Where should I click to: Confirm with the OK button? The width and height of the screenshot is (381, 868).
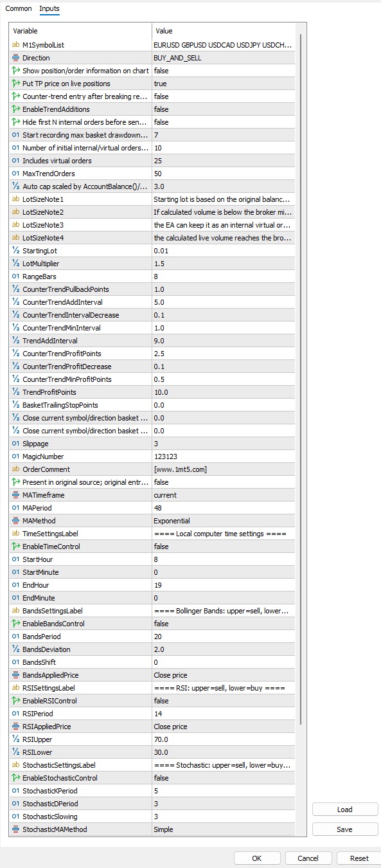(256, 858)
